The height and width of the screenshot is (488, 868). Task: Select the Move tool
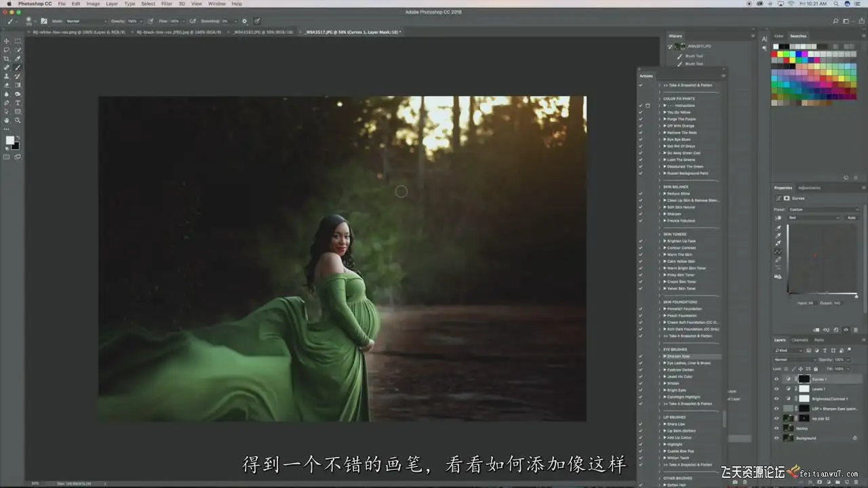(x=7, y=41)
